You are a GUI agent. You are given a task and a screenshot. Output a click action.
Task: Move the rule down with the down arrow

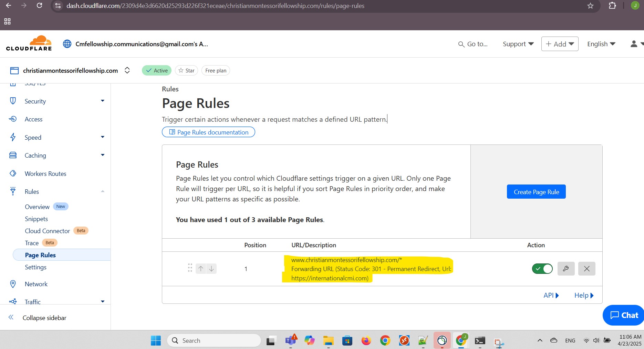211,268
